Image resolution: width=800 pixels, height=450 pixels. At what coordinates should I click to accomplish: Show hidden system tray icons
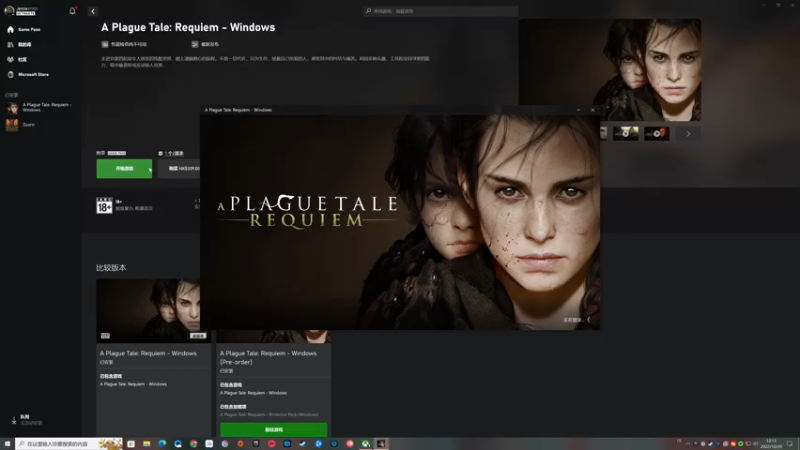[x=687, y=444]
